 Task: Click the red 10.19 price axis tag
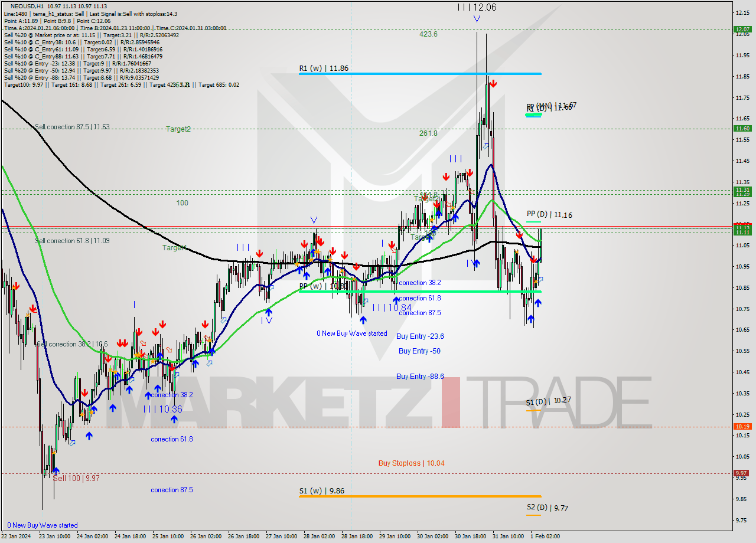click(742, 426)
